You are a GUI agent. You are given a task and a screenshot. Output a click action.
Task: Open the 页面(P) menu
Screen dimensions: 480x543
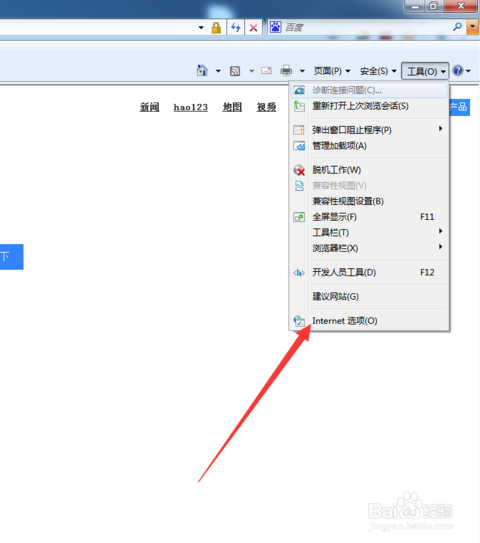[x=332, y=71]
